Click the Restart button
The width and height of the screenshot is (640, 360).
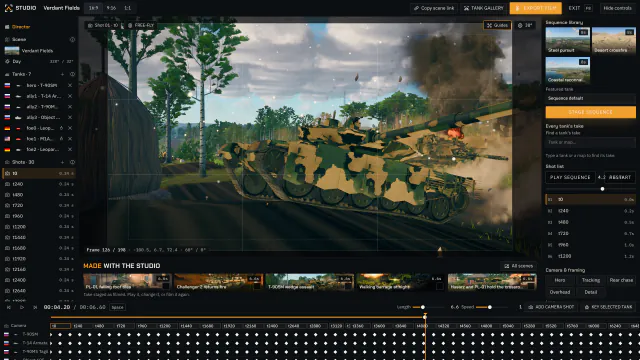tap(620, 178)
